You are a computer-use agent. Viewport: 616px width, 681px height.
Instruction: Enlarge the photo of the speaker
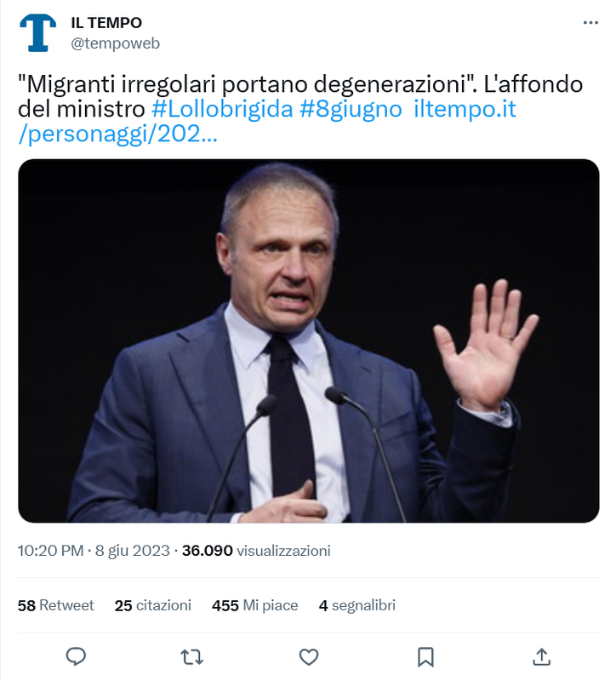pyautogui.click(x=308, y=340)
